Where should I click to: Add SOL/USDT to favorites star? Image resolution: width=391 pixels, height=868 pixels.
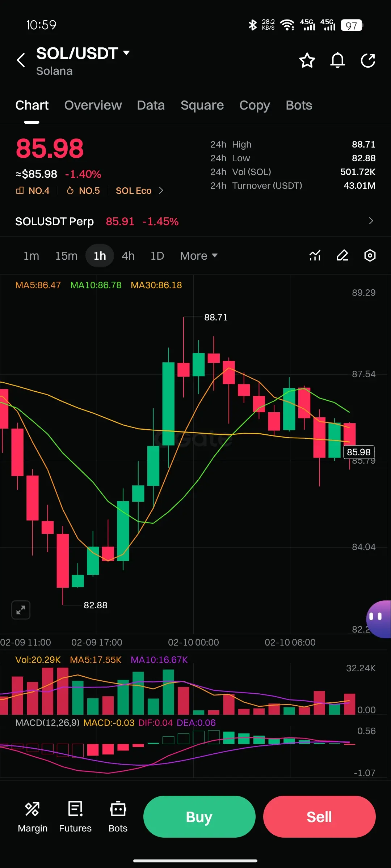tap(307, 60)
